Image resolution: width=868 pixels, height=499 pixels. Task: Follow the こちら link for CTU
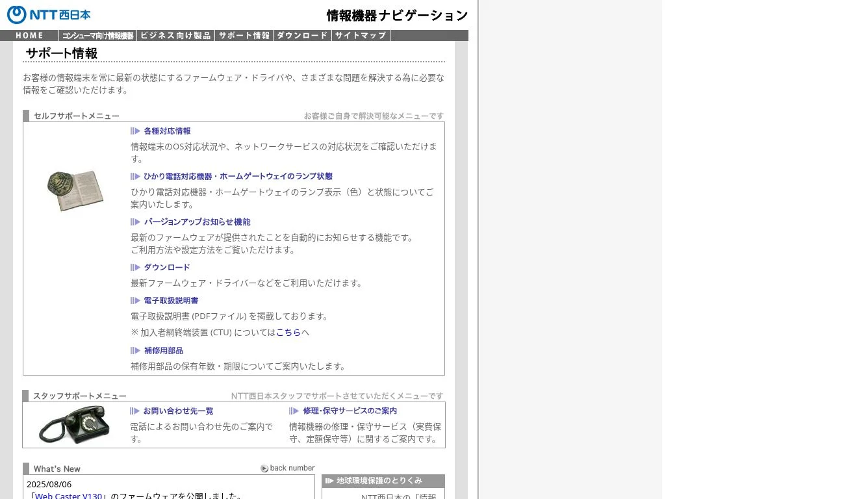pyautogui.click(x=288, y=332)
